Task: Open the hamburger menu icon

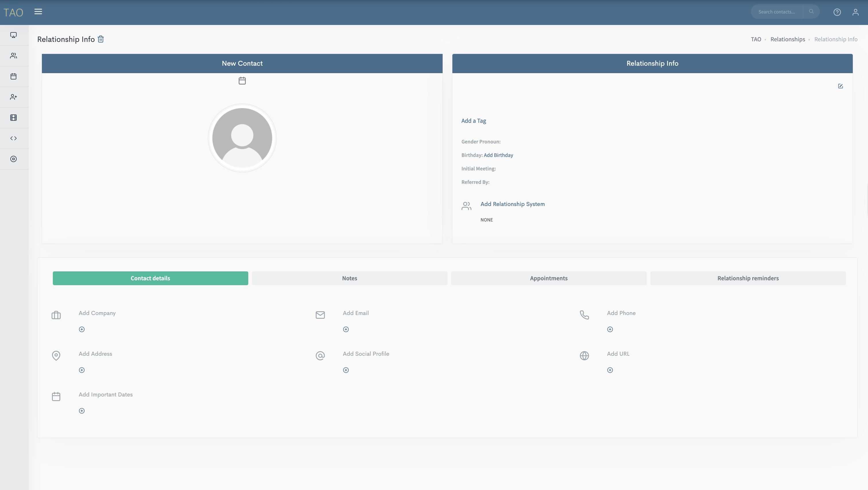Action: [x=38, y=12]
